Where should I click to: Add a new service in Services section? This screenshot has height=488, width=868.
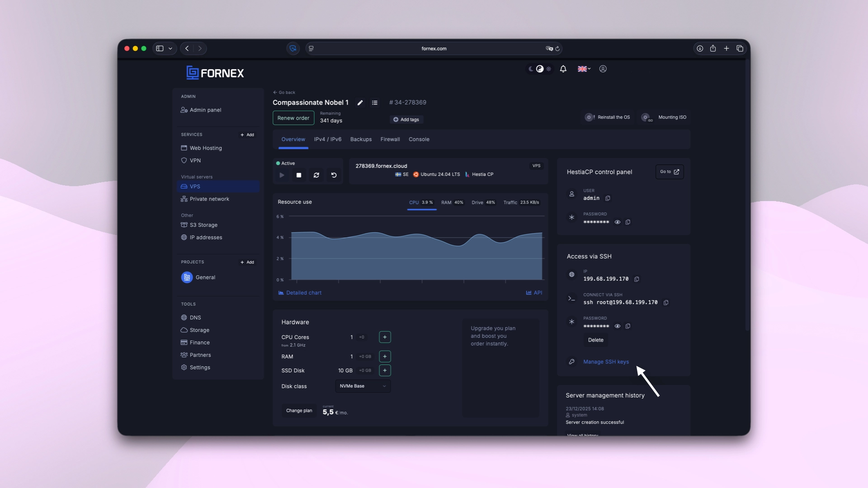pos(247,135)
